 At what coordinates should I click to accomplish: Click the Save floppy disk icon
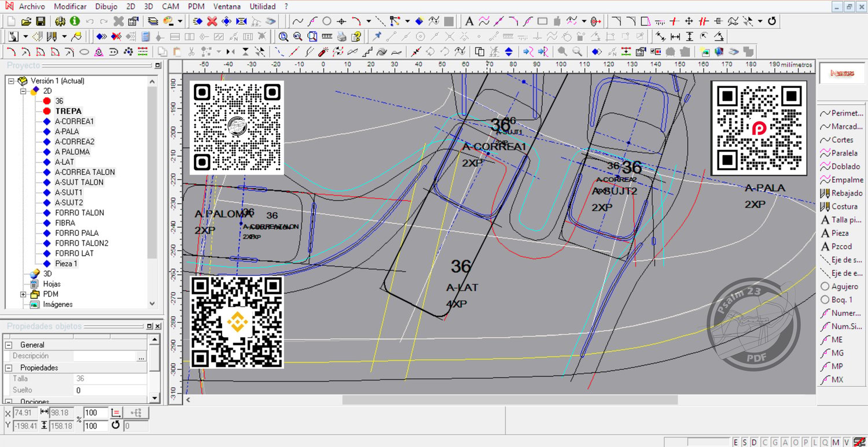click(41, 21)
